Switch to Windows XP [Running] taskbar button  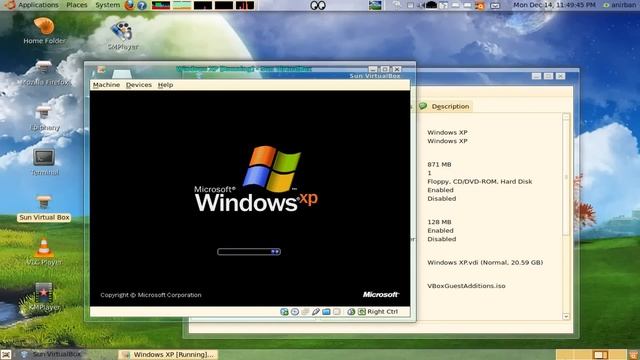pos(169,354)
